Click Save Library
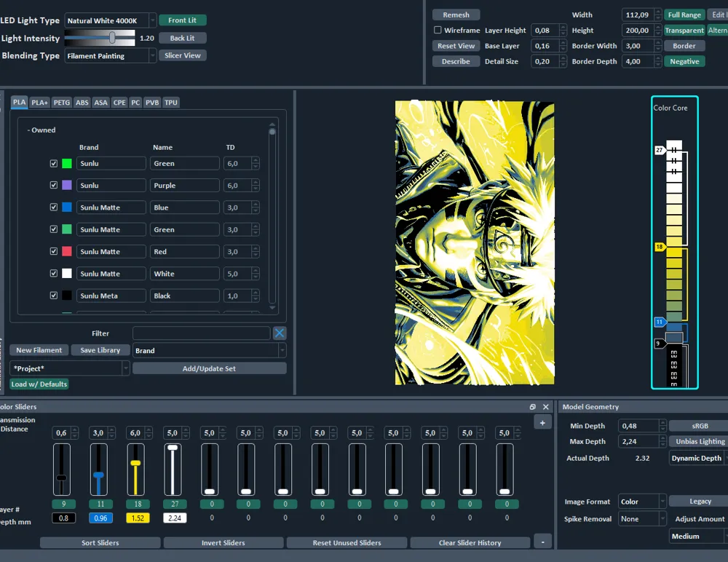Viewport: 728px width, 562px height. [x=100, y=350]
